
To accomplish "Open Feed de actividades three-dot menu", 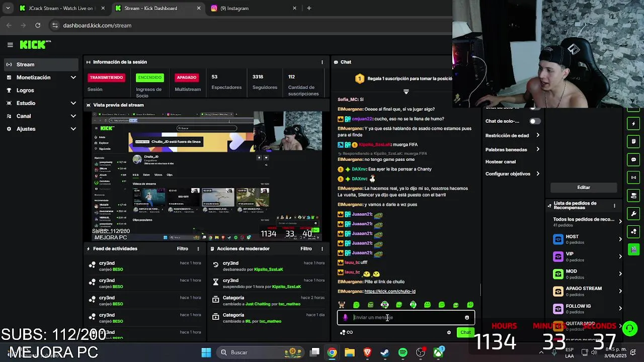I will [198, 248].
